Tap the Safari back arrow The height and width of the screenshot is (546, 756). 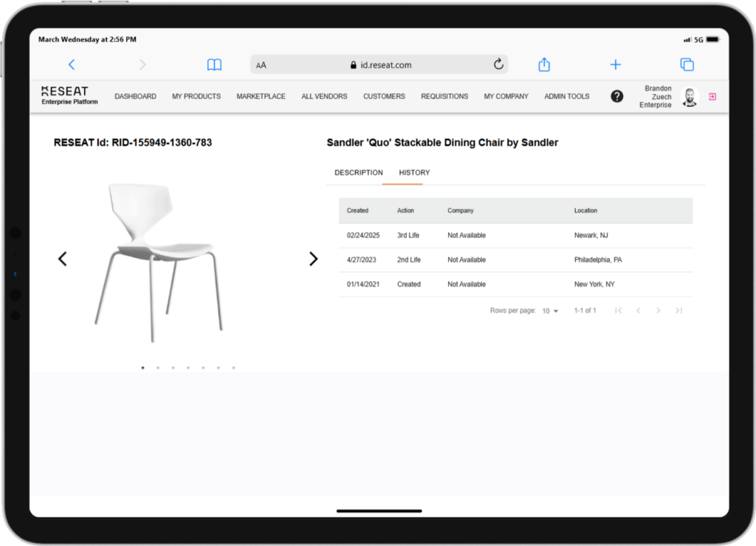point(72,65)
